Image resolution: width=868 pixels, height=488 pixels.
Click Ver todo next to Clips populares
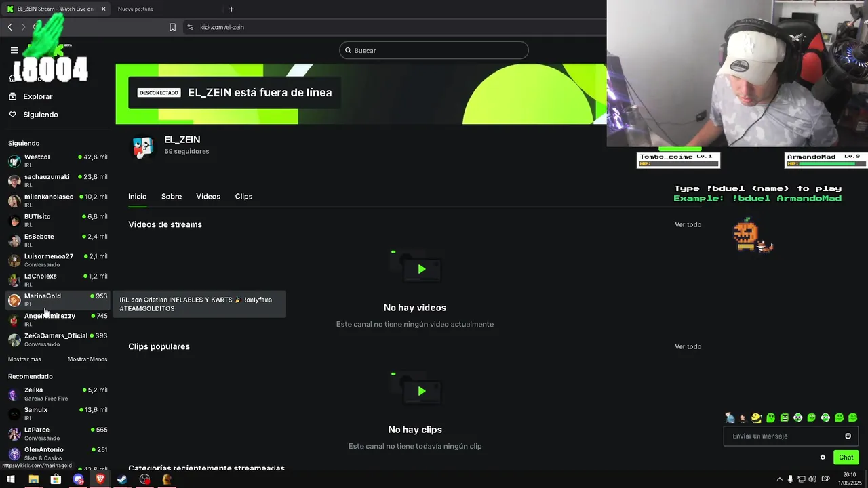[688, 346]
